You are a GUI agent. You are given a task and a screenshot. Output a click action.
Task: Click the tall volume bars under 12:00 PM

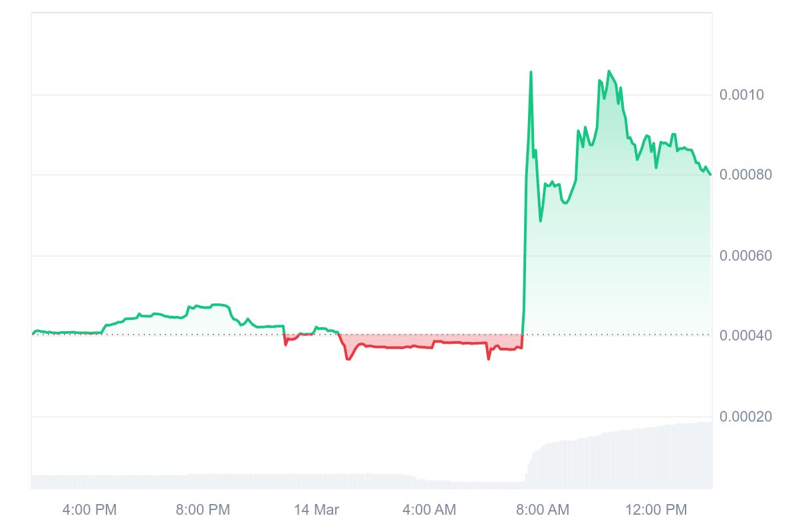[x=656, y=459]
